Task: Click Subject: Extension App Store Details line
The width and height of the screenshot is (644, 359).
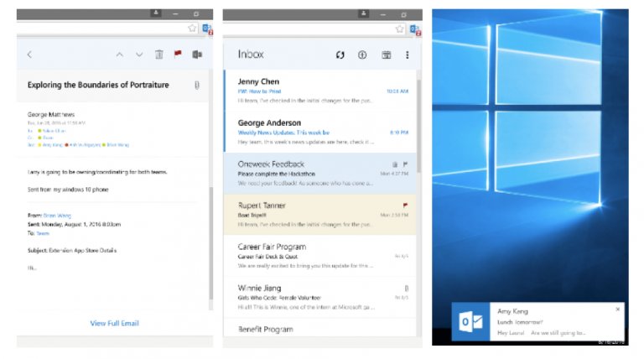Action: (72, 250)
